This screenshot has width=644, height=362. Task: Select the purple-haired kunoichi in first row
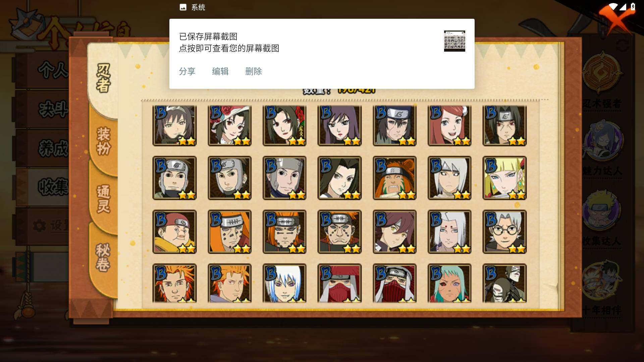(x=339, y=126)
